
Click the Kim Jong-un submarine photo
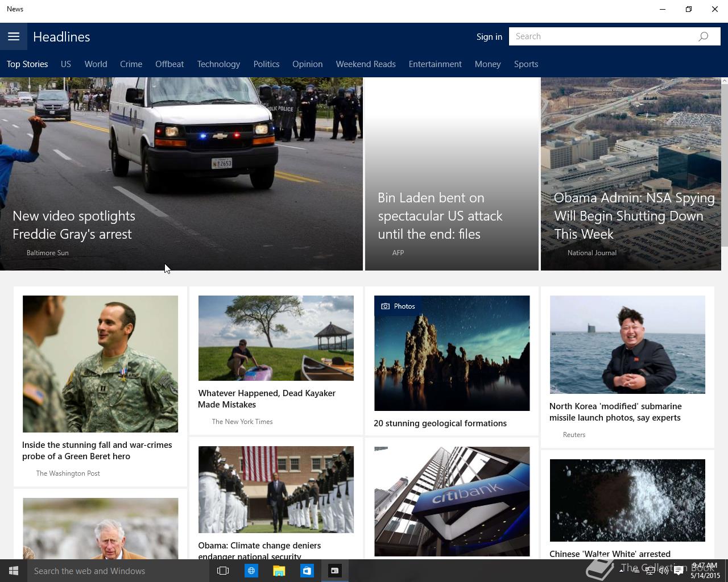pyautogui.click(x=627, y=344)
